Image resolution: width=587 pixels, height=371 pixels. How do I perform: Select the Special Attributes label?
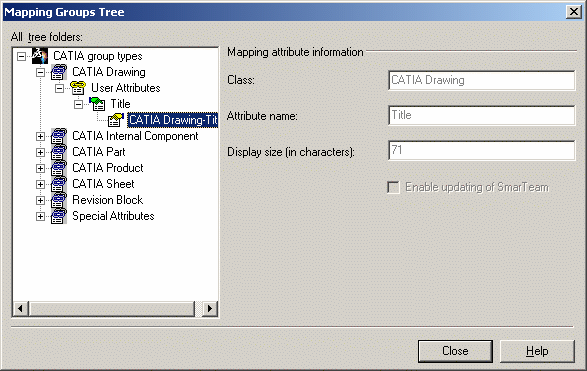pyautogui.click(x=113, y=216)
